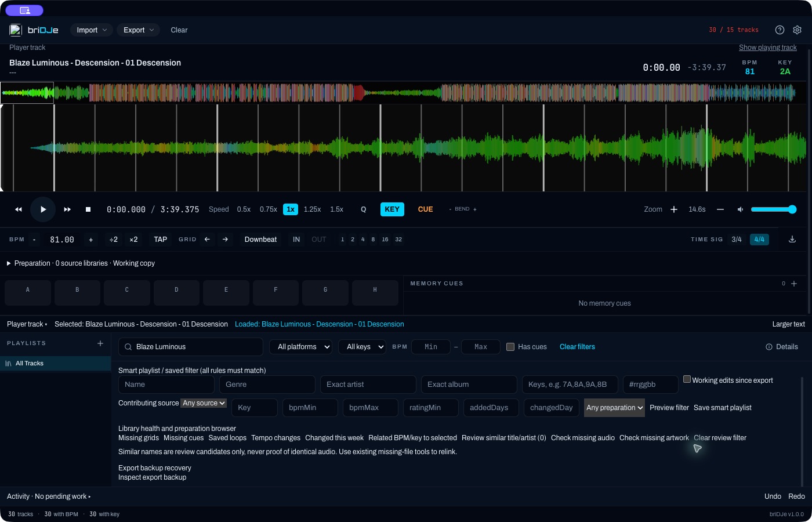Open settings via the gear icon
812x522 pixels.
pyautogui.click(x=797, y=30)
